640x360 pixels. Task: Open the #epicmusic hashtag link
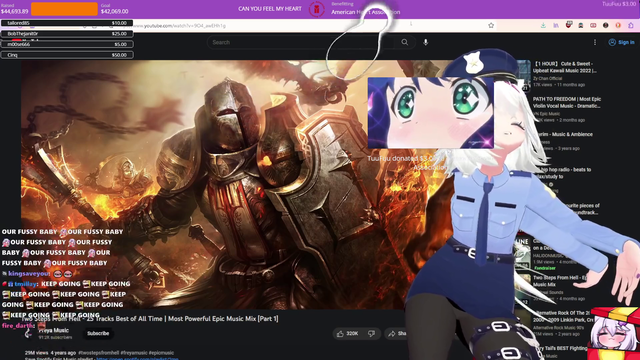161,353
